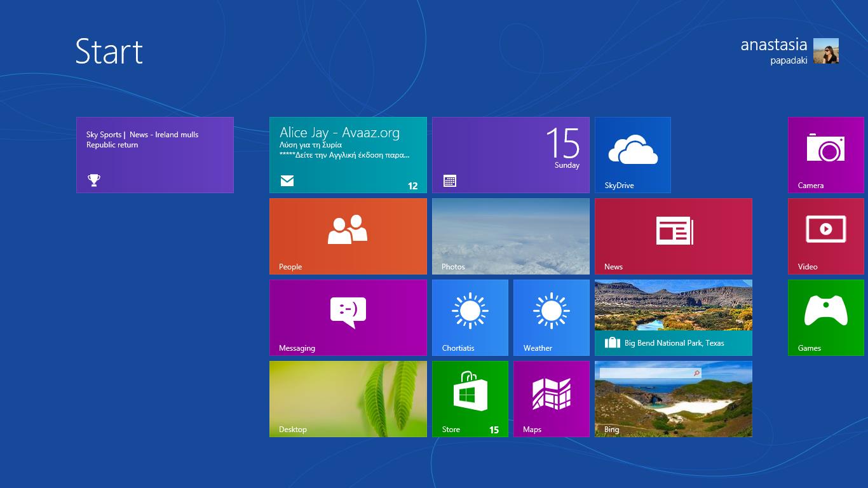Click the date number 15 on Calendar
This screenshot has height=488, width=868.
pos(563,143)
